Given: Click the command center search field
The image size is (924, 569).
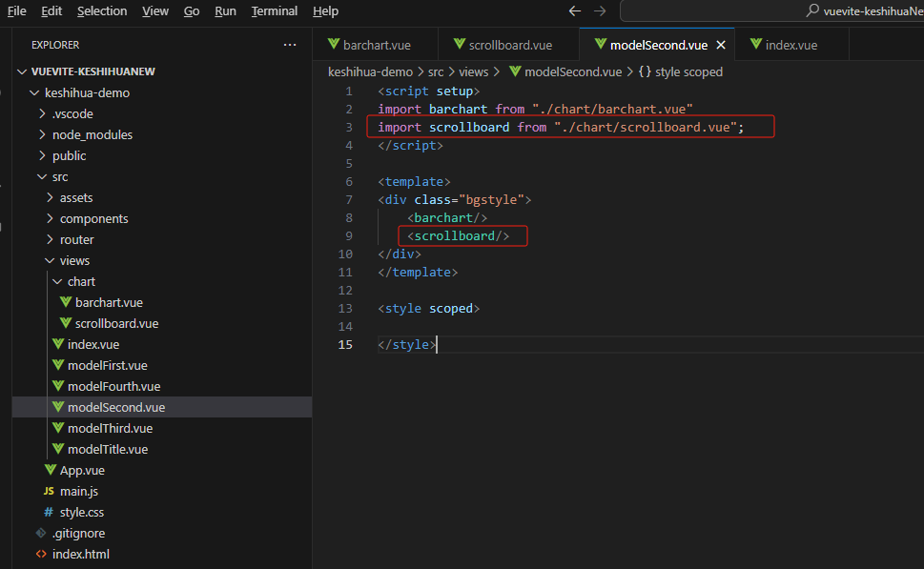Looking at the screenshot, I should tap(772, 11).
